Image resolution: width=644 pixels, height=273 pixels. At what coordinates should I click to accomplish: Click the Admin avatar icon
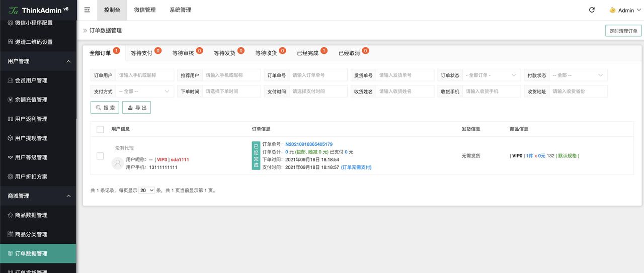612,10
